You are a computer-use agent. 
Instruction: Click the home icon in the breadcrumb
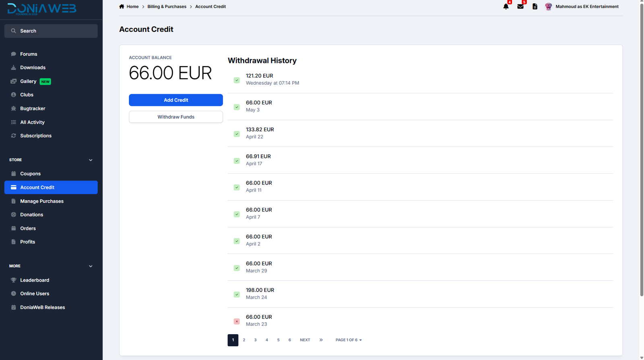(x=122, y=6)
